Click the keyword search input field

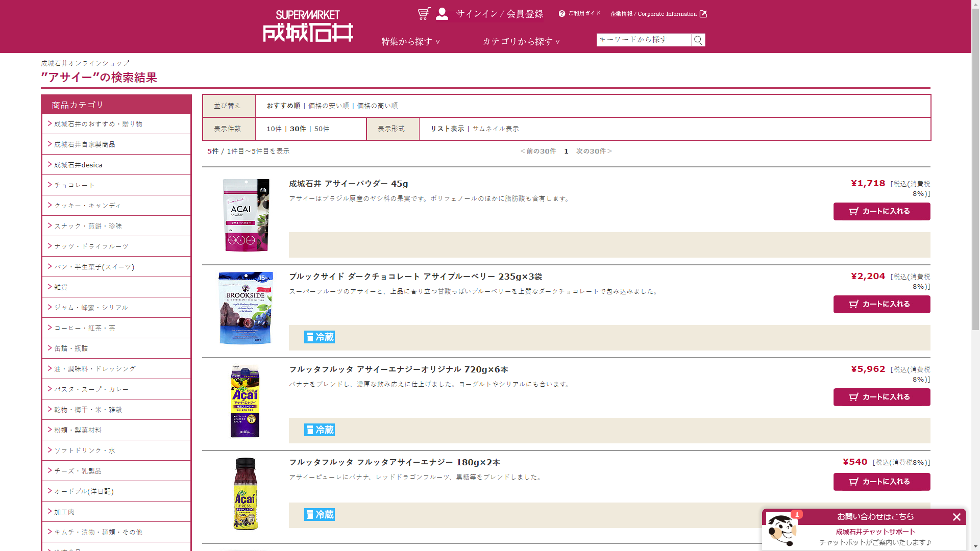[x=643, y=40]
